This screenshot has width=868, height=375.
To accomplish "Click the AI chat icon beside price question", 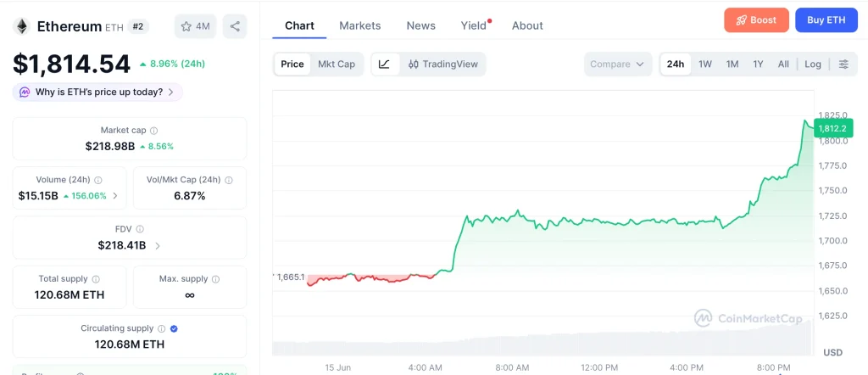I will click(x=25, y=92).
